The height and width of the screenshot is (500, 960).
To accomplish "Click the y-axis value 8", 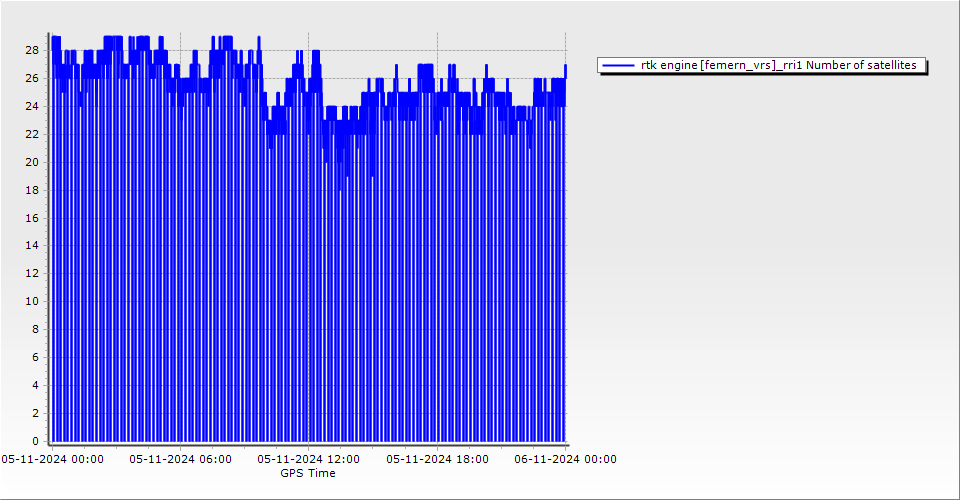I will (x=35, y=329).
